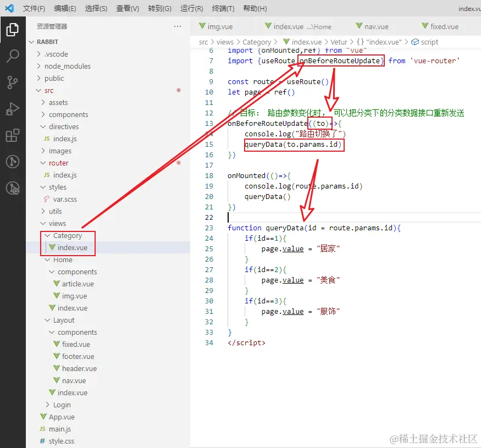Image resolution: width=481 pixels, height=448 pixels.
Task: Click script symbol icon in breadcrumb
Action: [415, 42]
